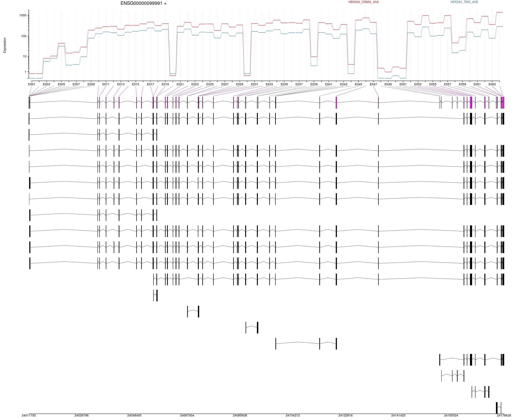Select exon label E049
The width and height of the screenshot is (528, 420).
[x=388, y=84]
